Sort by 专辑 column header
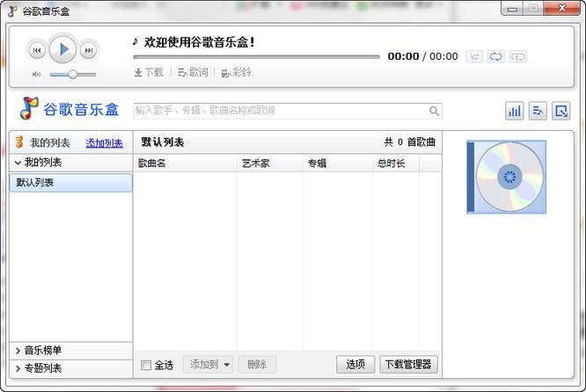Image resolution: width=586 pixels, height=392 pixels. coord(338,163)
